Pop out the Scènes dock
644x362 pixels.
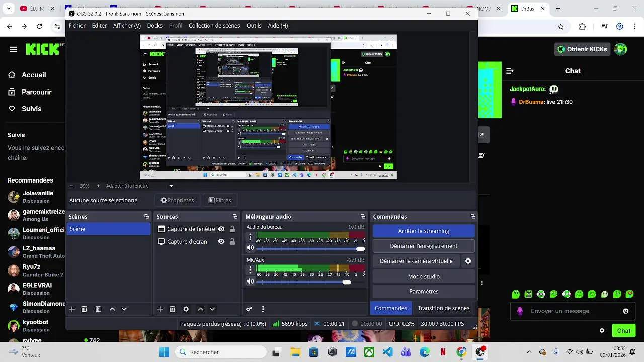146,217
